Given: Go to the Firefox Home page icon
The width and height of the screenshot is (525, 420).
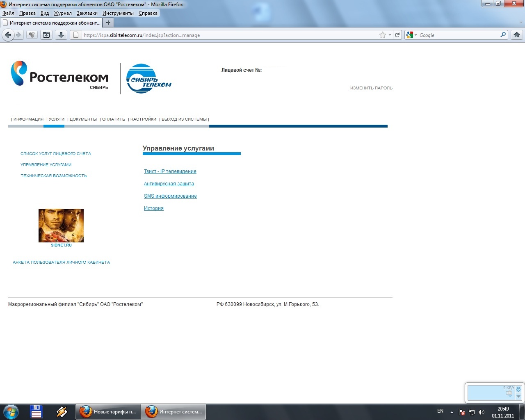Looking at the screenshot, I should (517, 35).
